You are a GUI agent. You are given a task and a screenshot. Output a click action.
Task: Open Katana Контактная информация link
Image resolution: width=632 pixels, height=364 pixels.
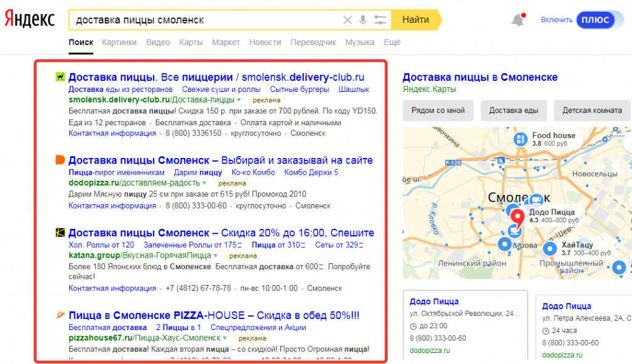[x=112, y=288]
